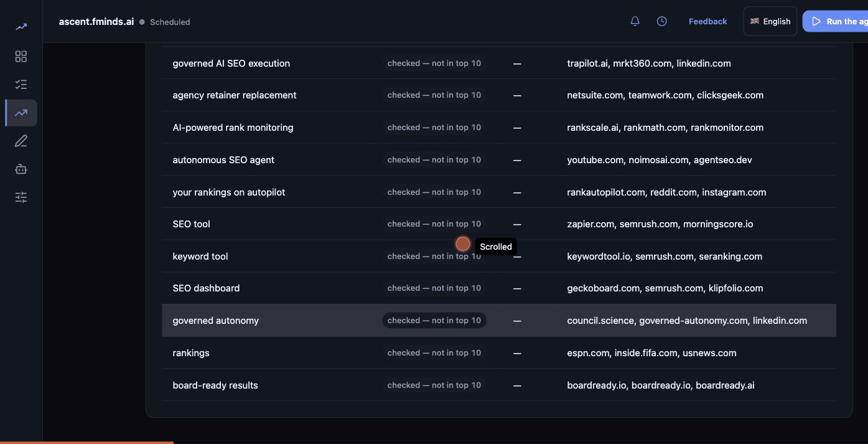Open the dashboard grid icon
This screenshot has width=868, height=444.
21,57
